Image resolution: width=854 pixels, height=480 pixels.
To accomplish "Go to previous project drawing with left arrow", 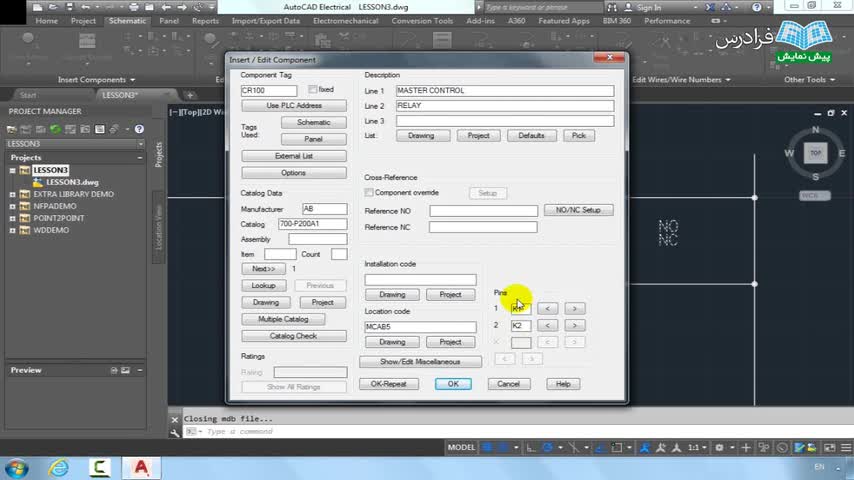I will pos(166,7).
